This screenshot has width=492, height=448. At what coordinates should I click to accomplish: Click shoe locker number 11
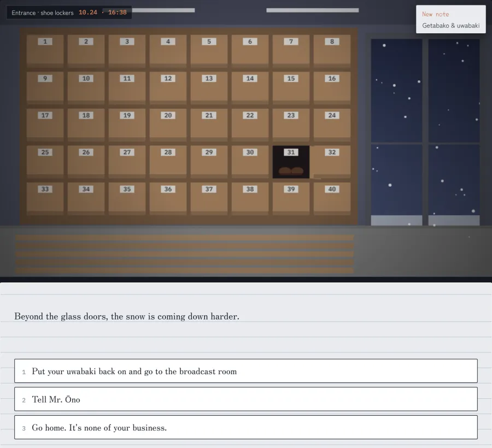[127, 88]
